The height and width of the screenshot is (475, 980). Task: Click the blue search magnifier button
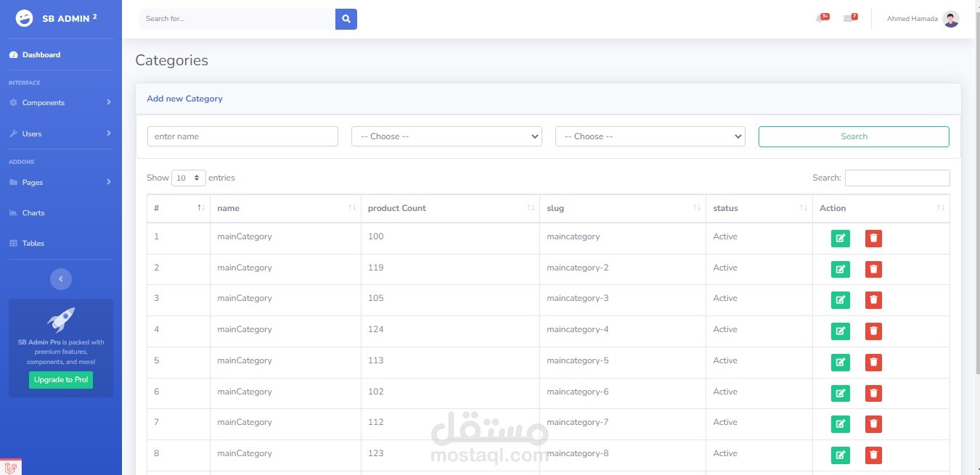[346, 19]
